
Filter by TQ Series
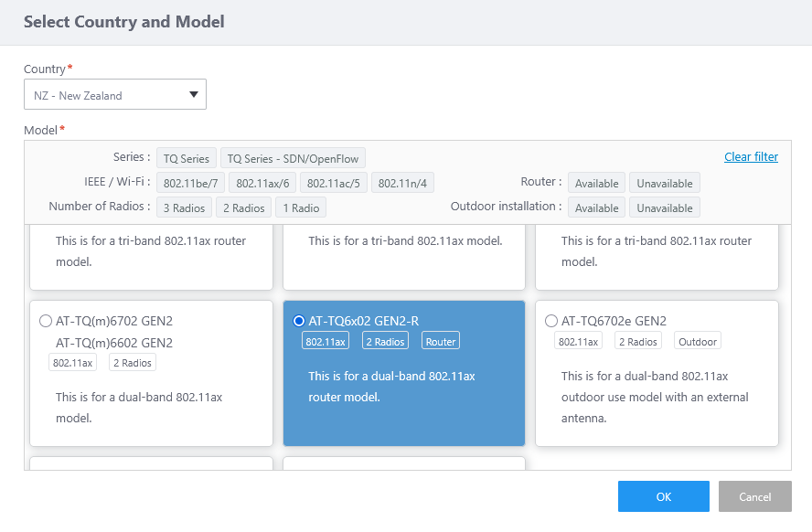[x=187, y=158]
